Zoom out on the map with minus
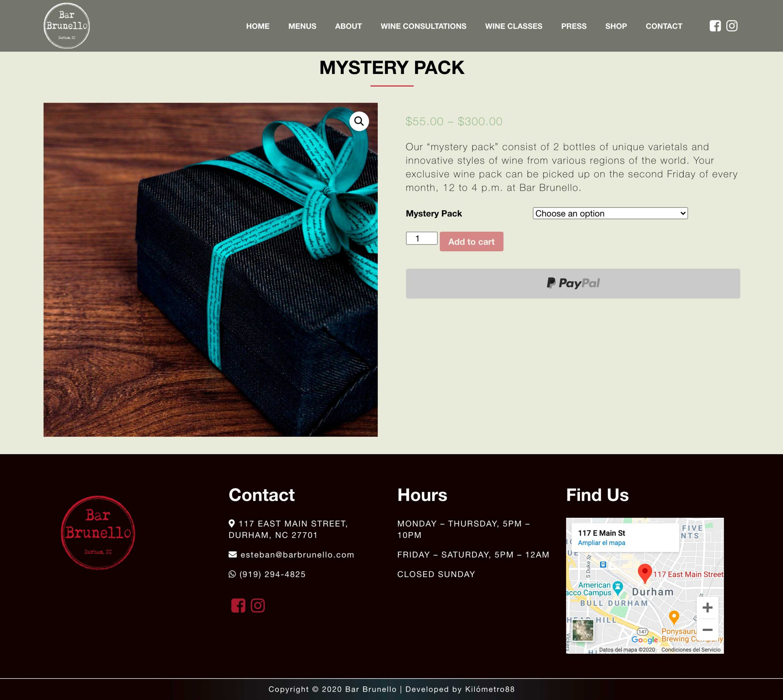Screen dimensions: 783x700 (707, 630)
